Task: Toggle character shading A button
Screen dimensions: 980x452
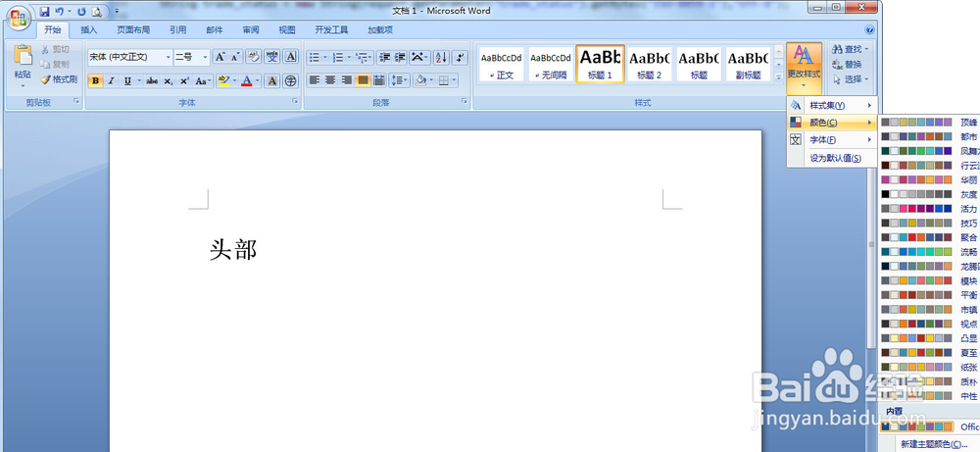Action: tap(271, 80)
